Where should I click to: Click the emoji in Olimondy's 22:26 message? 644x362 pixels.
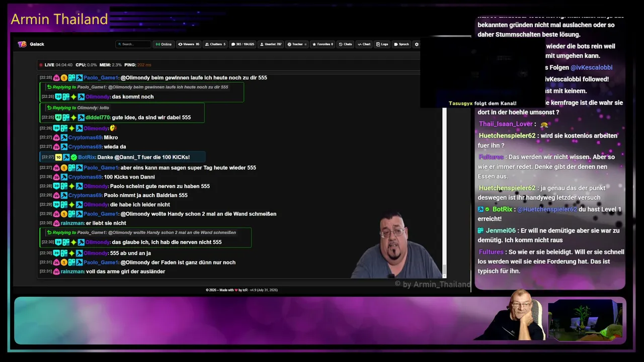click(113, 128)
